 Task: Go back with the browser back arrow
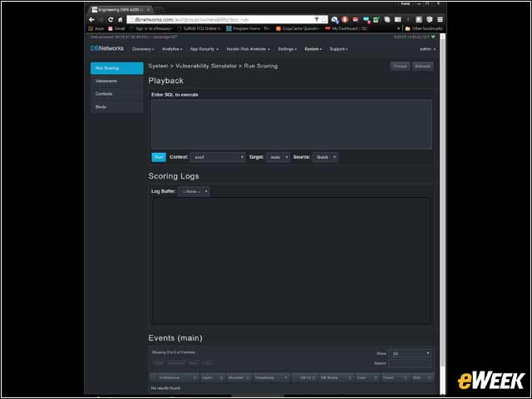pyautogui.click(x=91, y=20)
